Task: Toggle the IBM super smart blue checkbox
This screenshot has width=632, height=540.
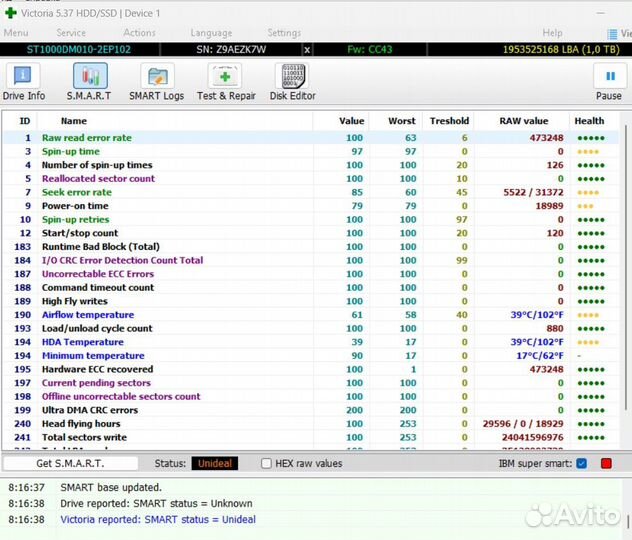Action: click(582, 463)
